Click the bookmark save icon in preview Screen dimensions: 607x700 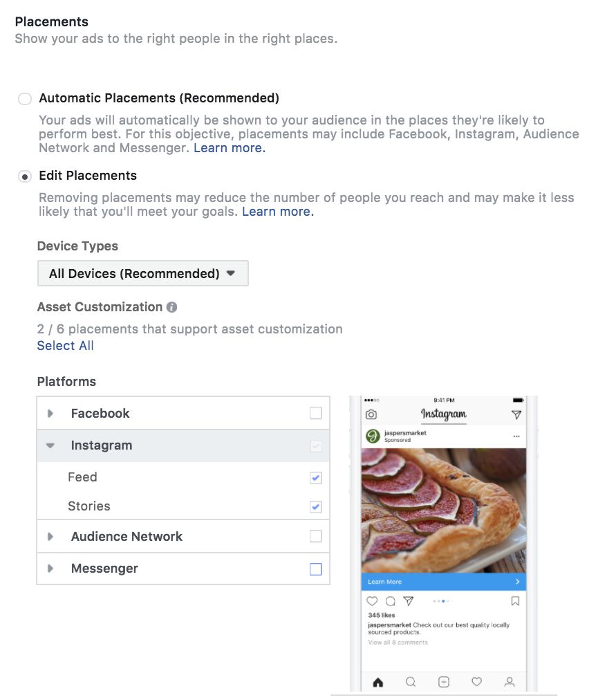pyautogui.click(x=515, y=601)
